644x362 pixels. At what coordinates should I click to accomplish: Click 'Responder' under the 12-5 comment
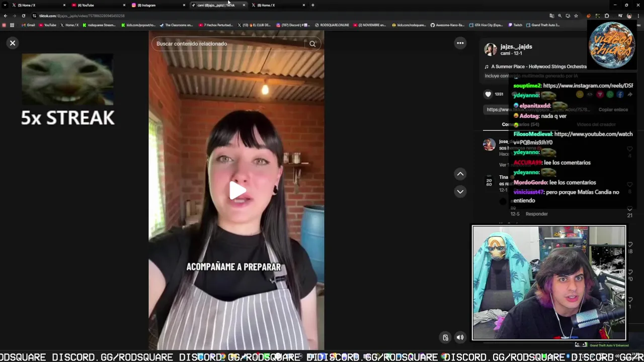pyautogui.click(x=536, y=214)
